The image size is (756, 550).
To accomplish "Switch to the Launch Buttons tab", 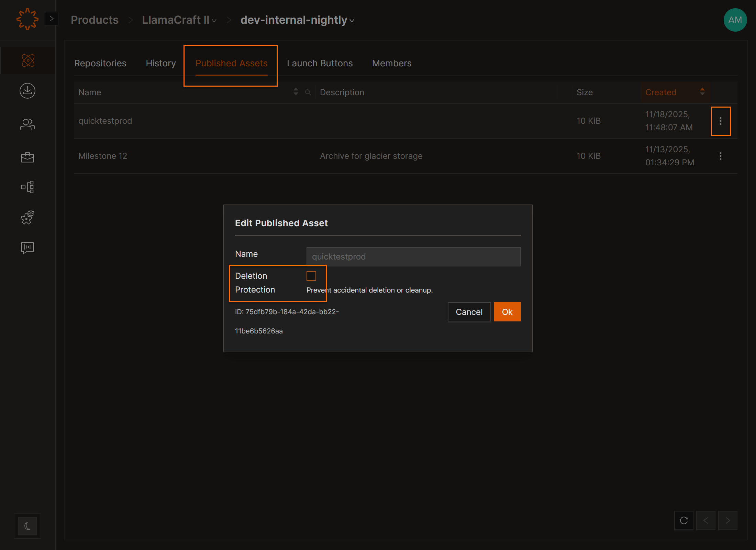I will click(320, 63).
